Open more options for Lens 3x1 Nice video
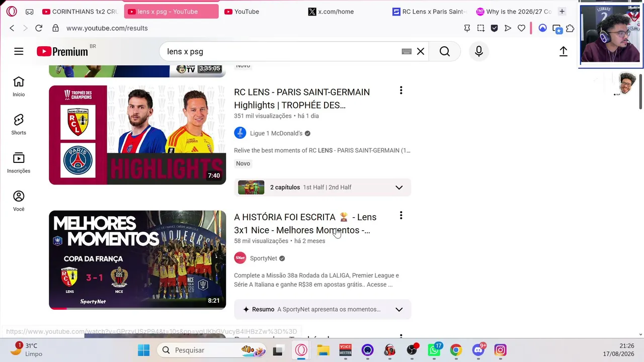This screenshot has width=644, height=362. point(401,216)
